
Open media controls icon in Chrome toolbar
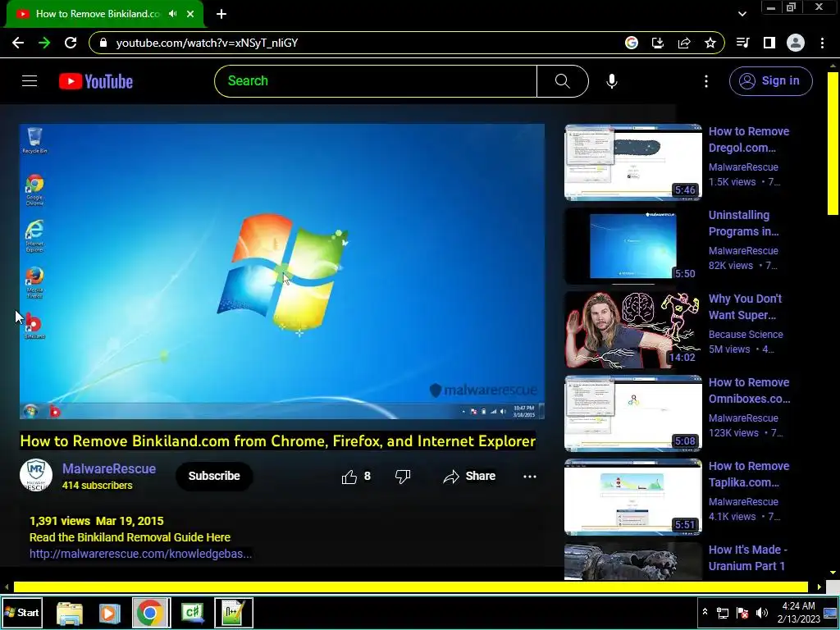(x=743, y=43)
